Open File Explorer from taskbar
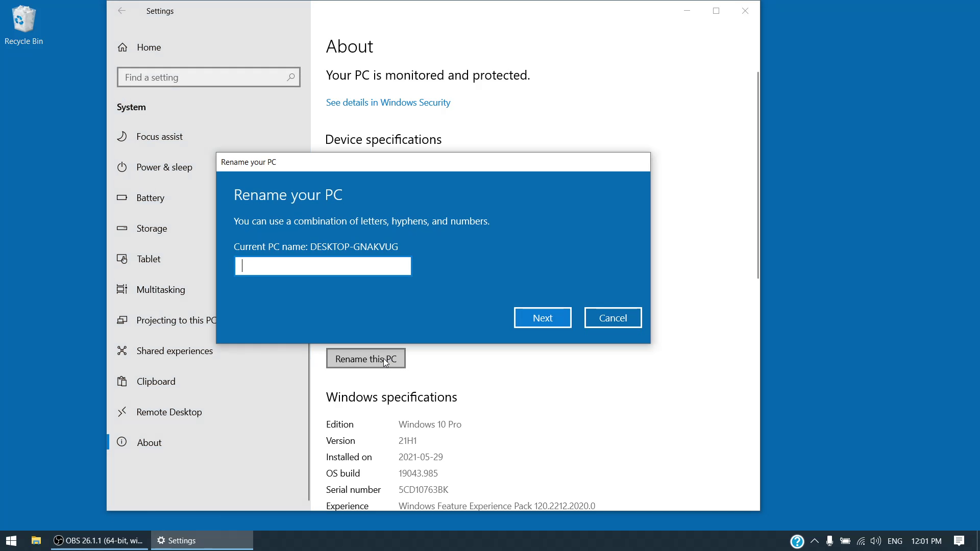980x551 pixels. (36, 540)
